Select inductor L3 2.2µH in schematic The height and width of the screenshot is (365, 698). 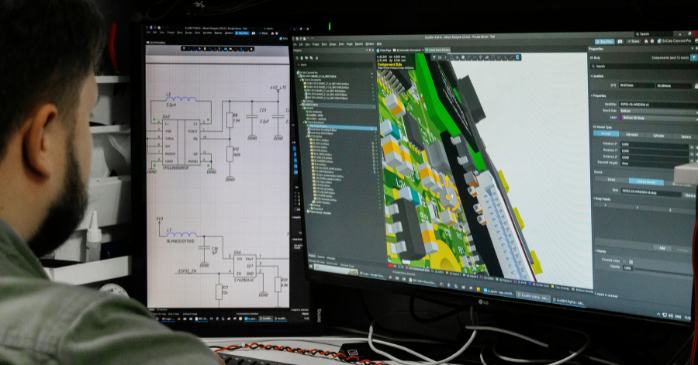pos(181,99)
